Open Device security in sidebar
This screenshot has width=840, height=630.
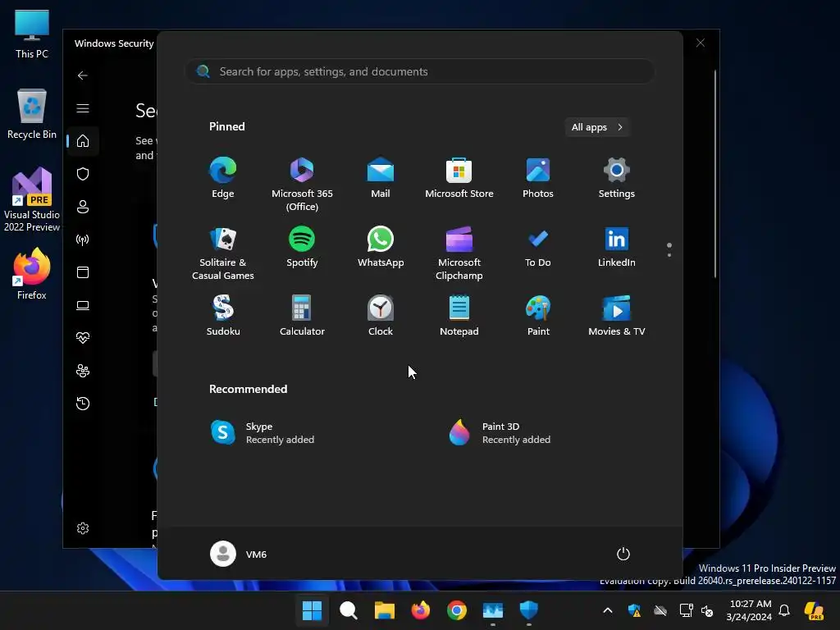[x=83, y=305]
